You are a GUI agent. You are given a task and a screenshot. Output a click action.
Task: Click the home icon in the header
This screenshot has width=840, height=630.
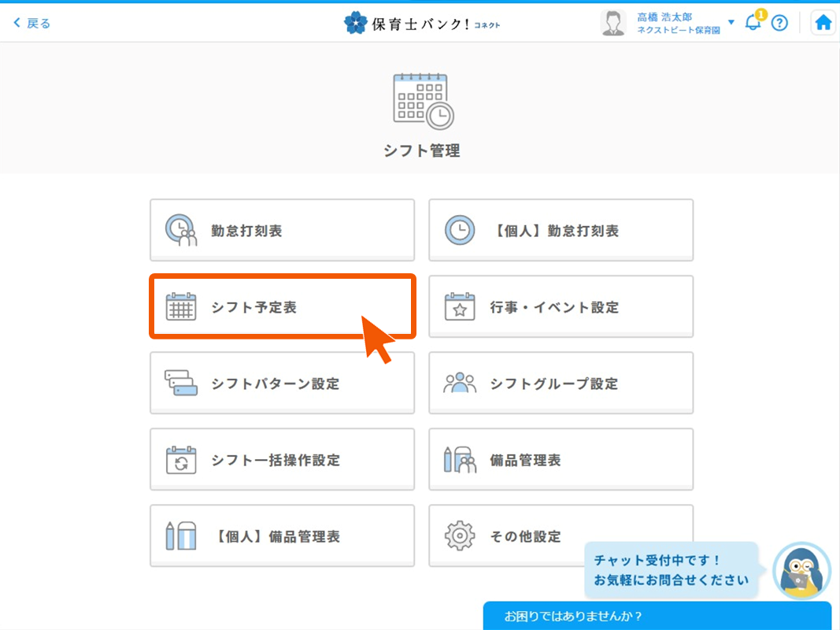click(x=823, y=22)
